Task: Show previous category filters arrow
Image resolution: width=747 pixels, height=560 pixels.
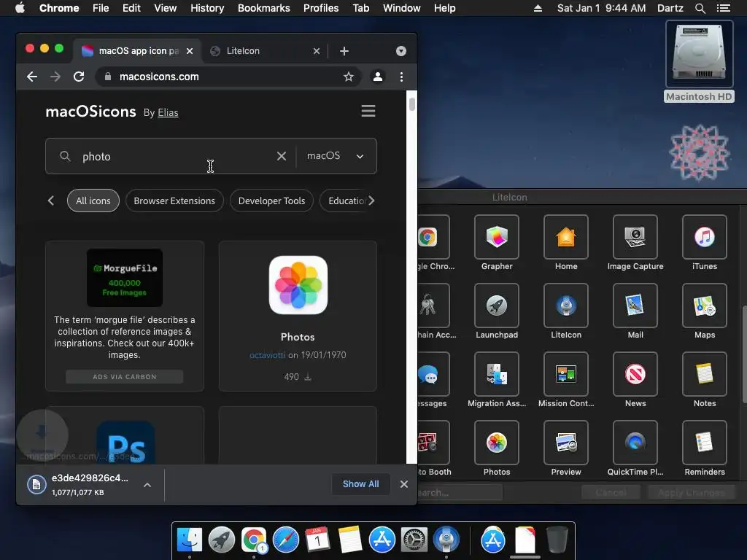Action: (x=51, y=201)
